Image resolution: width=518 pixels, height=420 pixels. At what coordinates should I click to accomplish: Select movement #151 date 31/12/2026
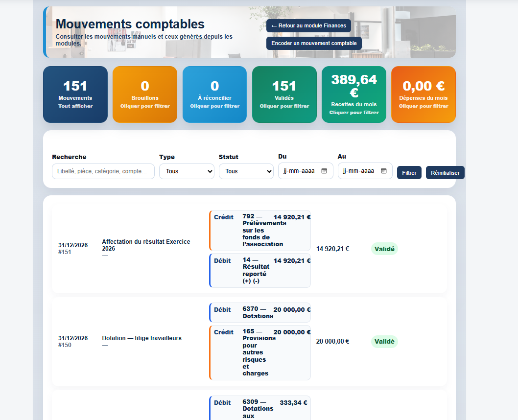73,245
